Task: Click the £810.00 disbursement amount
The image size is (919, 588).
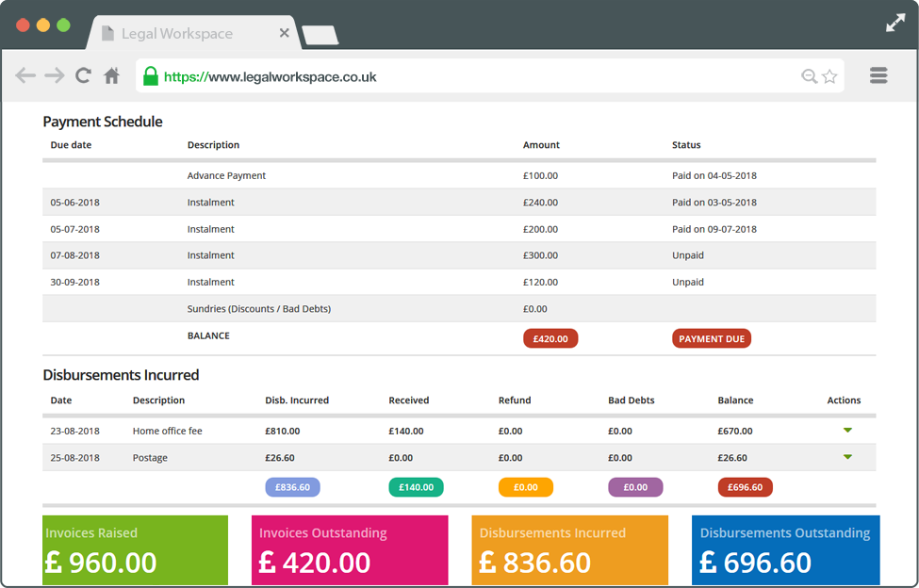Action: [283, 431]
